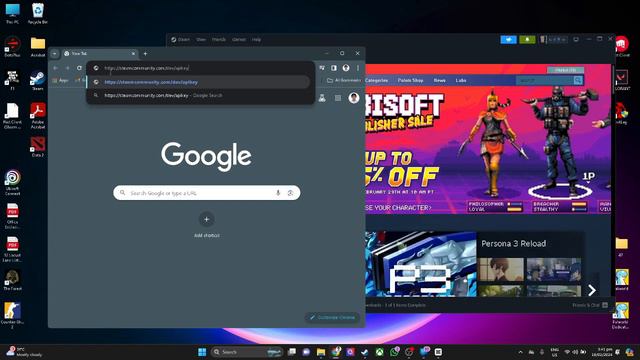Click the Google account picture on new tab
640x360 pixels.
pyautogui.click(x=354, y=98)
